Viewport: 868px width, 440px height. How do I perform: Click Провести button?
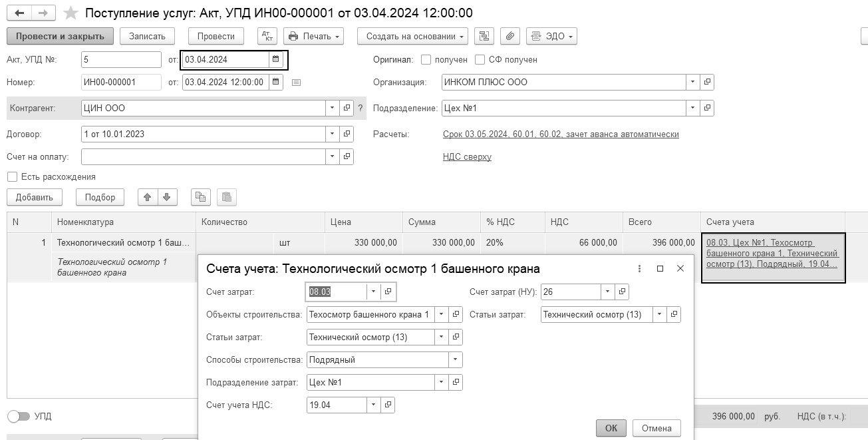[216, 36]
